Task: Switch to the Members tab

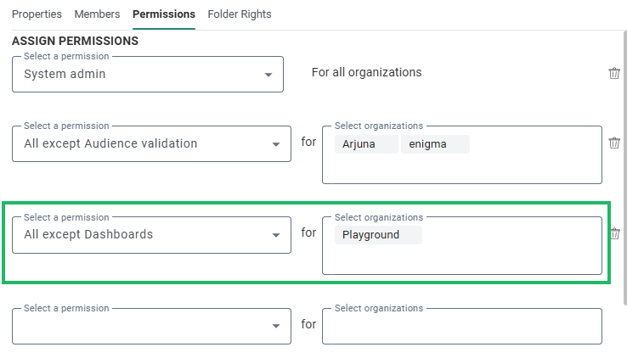Action: click(x=97, y=14)
